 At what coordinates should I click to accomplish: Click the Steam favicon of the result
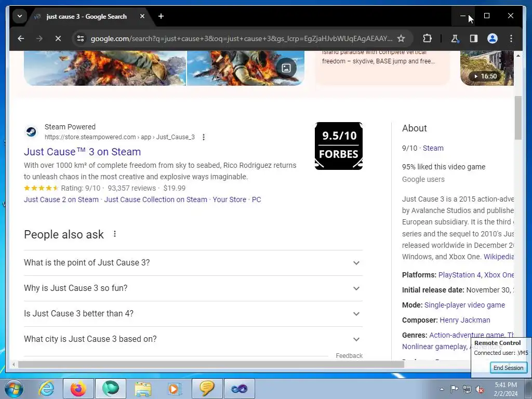[x=31, y=131]
